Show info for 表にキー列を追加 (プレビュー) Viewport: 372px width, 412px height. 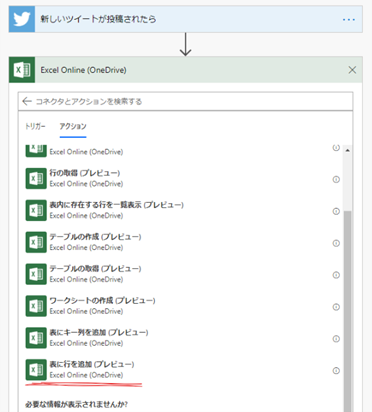(x=336, y=339)
